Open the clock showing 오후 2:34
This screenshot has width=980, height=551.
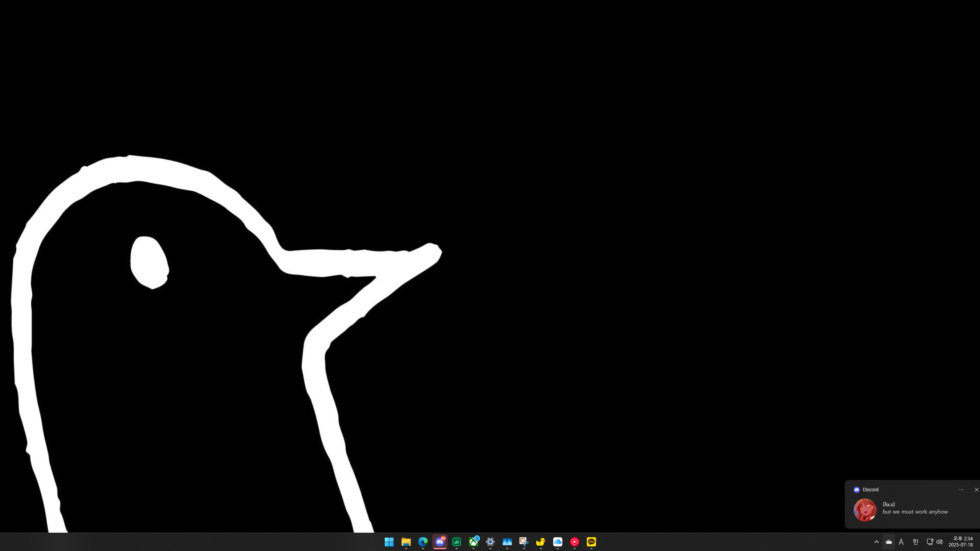pos(961,542)
